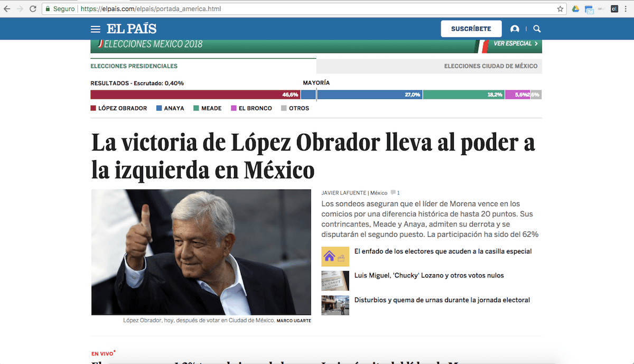Click the Seguro padlock in address bar
The width and height of the screenshot is (634, 364).
46,8
